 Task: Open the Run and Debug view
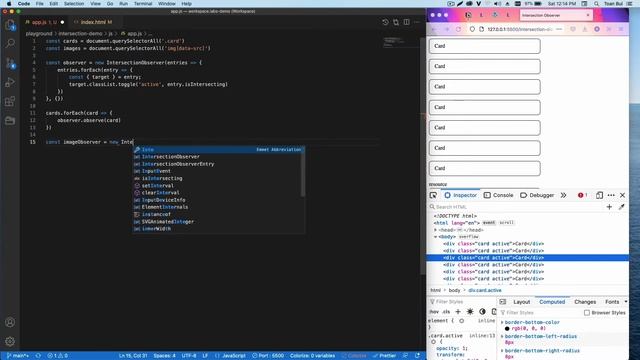coord(10,82)
